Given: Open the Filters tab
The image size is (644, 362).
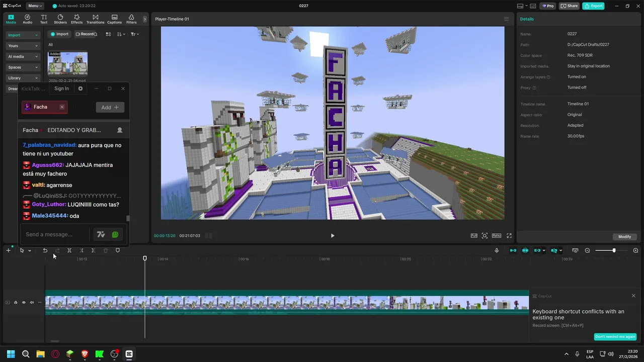Looking at the screenshot, I should point(131,19).
